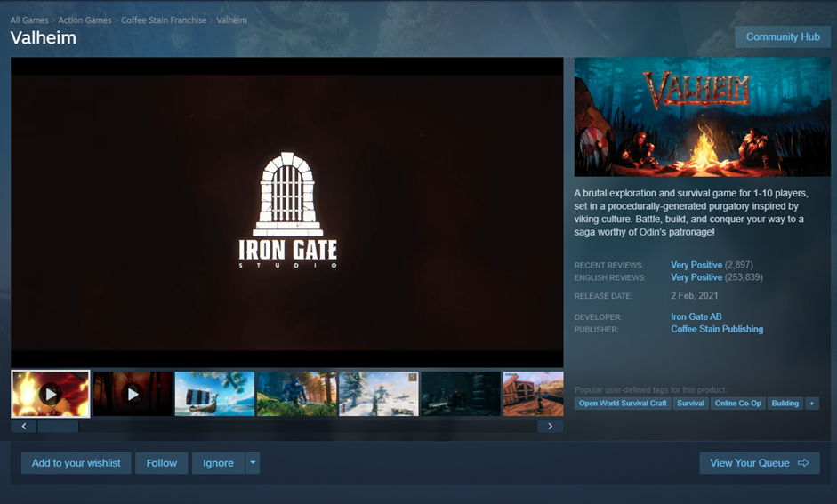Add to your wishlist
837x504 pixels.
tap(76, 463)
